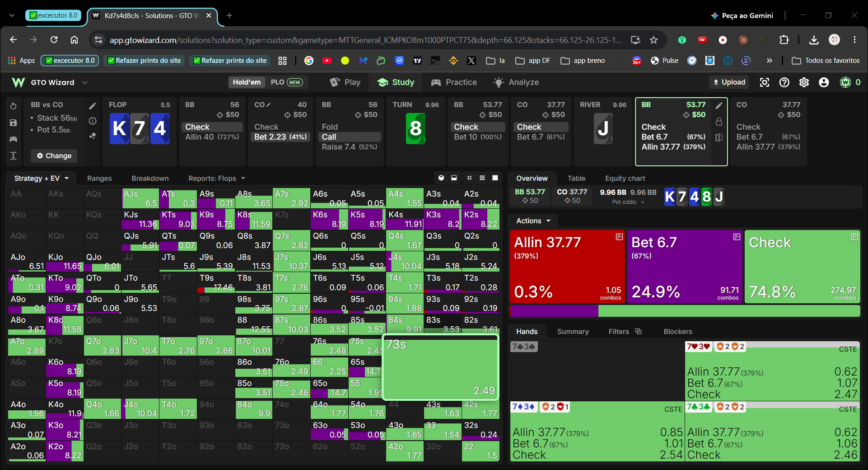
Task: Bookmark this page with the star icon
Action: click(x=653, y=40)
